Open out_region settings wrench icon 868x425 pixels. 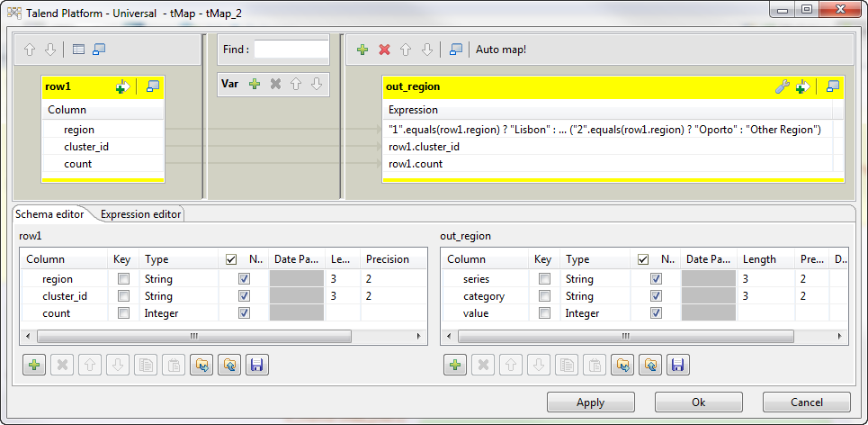(x=782, y=86)
